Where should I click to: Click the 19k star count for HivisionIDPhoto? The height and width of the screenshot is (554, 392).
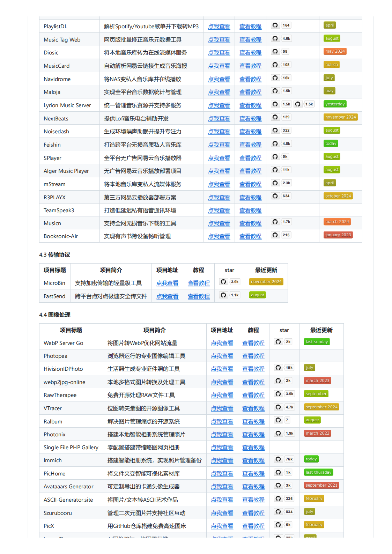(x=289, y=368)
